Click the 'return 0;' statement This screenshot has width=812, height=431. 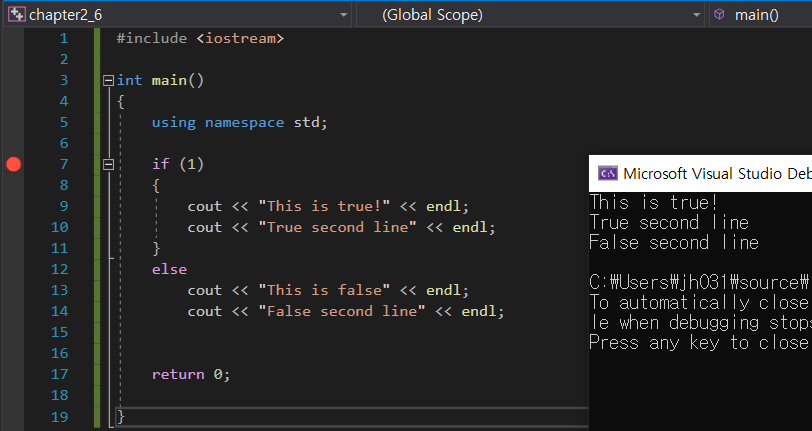click(x=191, y=374)
